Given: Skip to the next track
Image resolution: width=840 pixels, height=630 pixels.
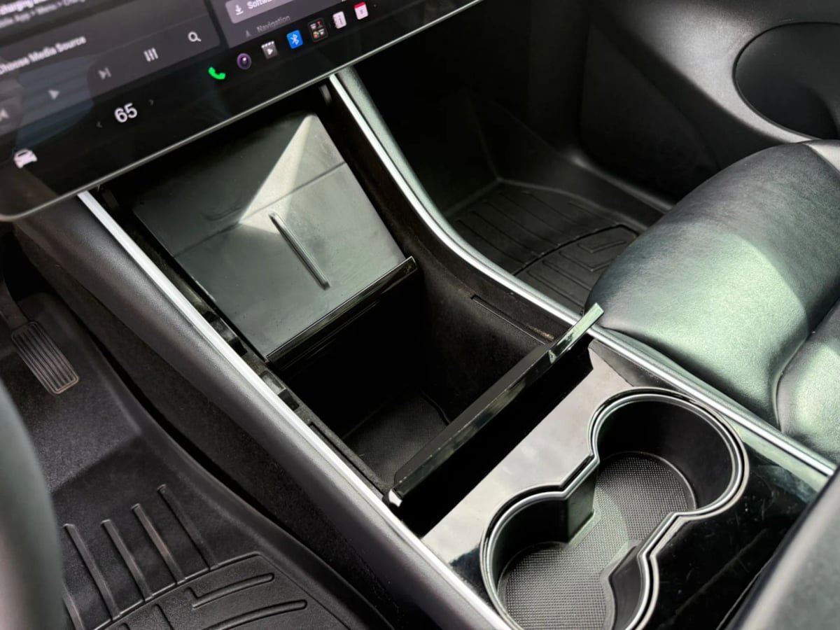Looking at the screenshot, I should [104, 73].
